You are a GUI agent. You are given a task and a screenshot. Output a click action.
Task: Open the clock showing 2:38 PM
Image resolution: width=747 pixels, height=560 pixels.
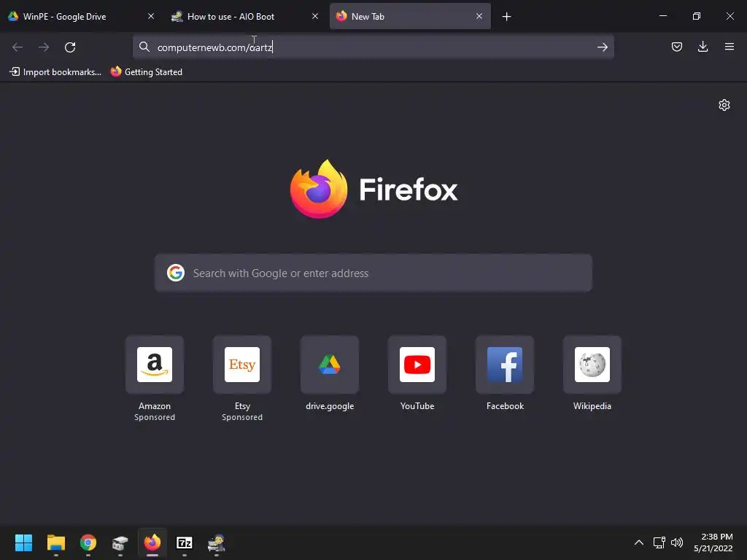[713, 542]
